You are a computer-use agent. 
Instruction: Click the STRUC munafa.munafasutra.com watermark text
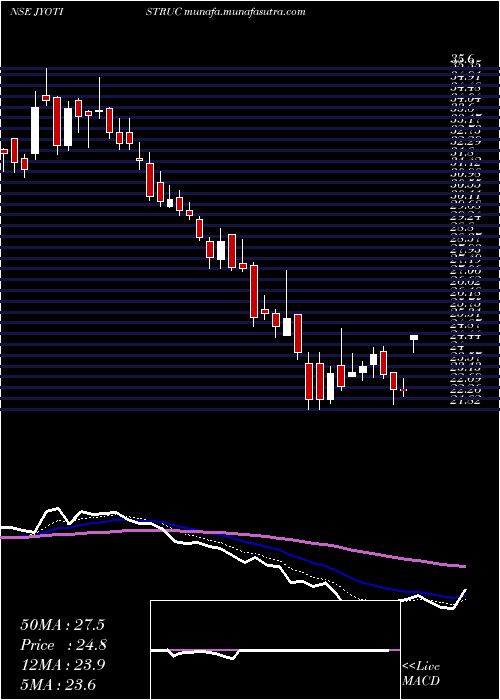(x=225, y=12)
